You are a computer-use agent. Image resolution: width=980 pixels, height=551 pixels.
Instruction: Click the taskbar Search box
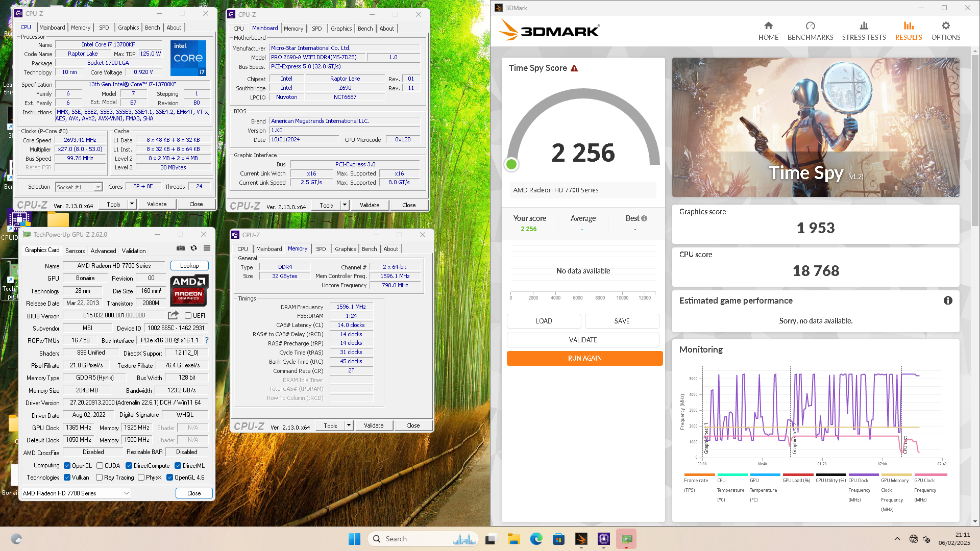422,539
